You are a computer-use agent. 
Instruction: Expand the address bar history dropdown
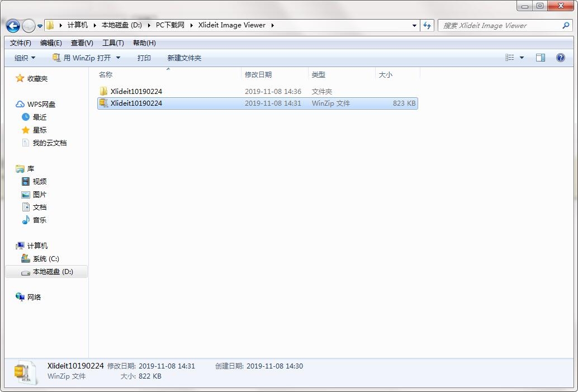click(x=414, y=26)
